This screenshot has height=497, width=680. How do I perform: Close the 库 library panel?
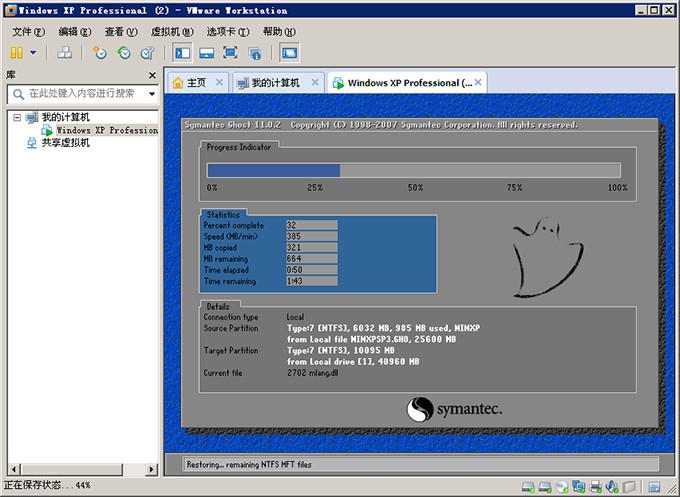[x=152, y=75]
